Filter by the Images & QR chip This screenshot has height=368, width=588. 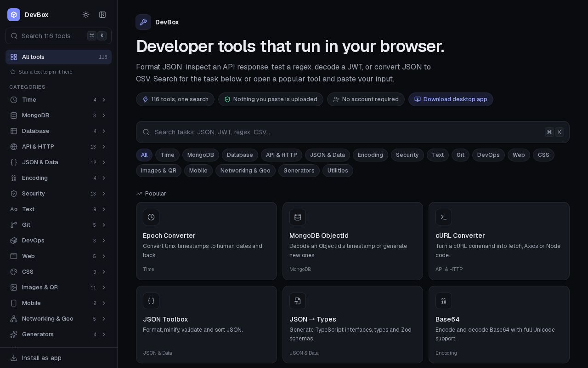158,171
